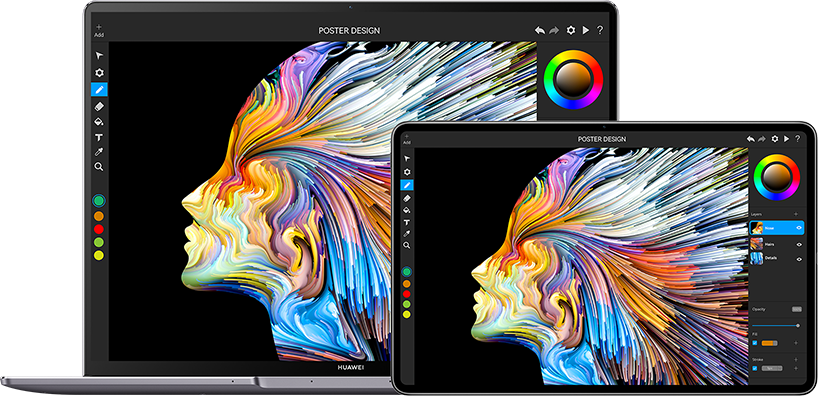Activate the Eyedropper tool on laptop
This screenshot has width=818, height=396.
pyautogui.click(x=99, y=152)
